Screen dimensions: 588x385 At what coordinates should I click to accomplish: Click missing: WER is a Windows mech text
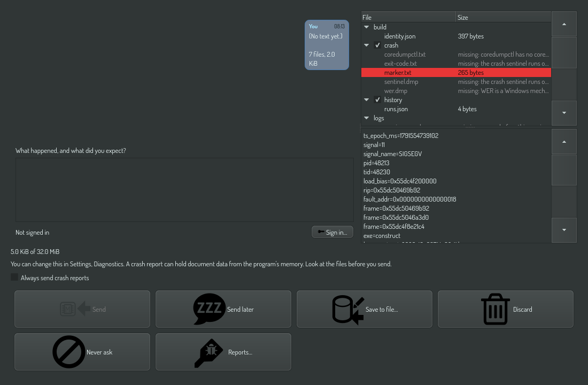(503, 91)
